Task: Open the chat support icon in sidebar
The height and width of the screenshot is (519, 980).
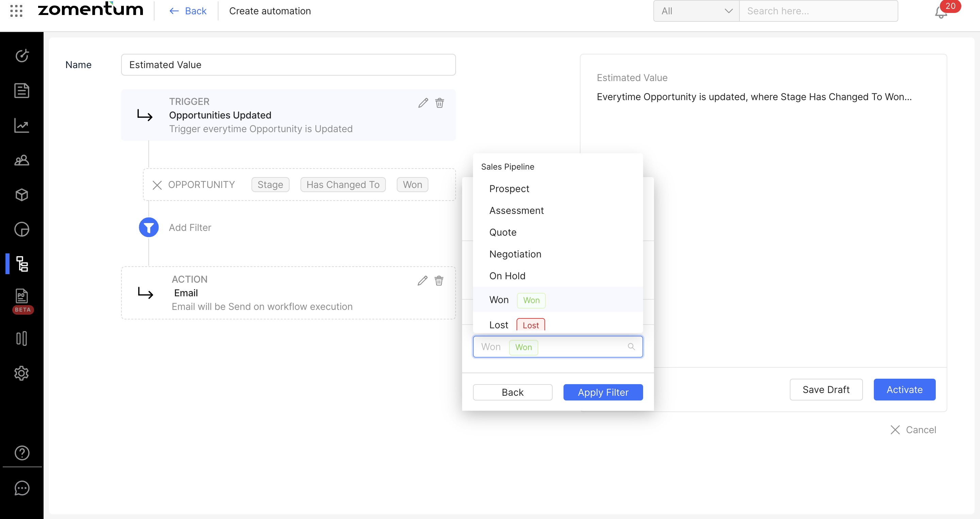Action: [x=22, y=488]
